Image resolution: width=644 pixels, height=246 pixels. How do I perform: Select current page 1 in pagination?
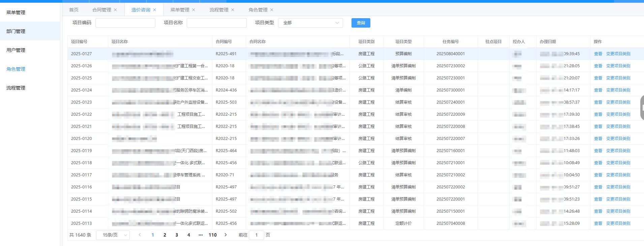pos(153,235)
